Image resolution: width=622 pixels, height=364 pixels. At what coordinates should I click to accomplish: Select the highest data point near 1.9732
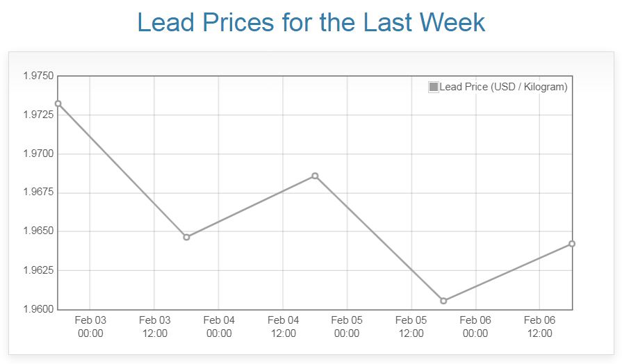(58, 104)
